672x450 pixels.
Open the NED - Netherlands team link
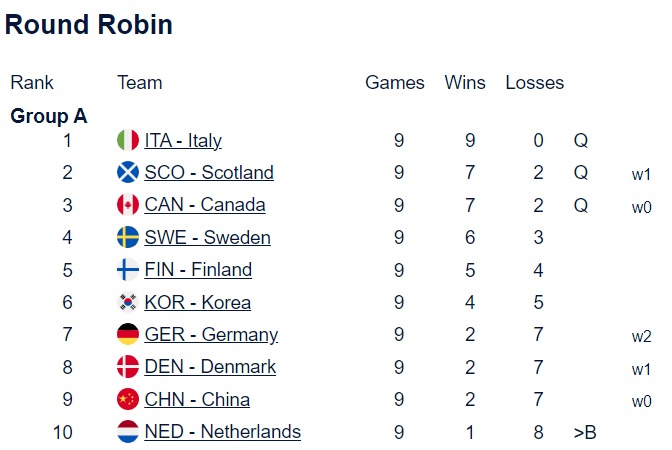[222, 432]
